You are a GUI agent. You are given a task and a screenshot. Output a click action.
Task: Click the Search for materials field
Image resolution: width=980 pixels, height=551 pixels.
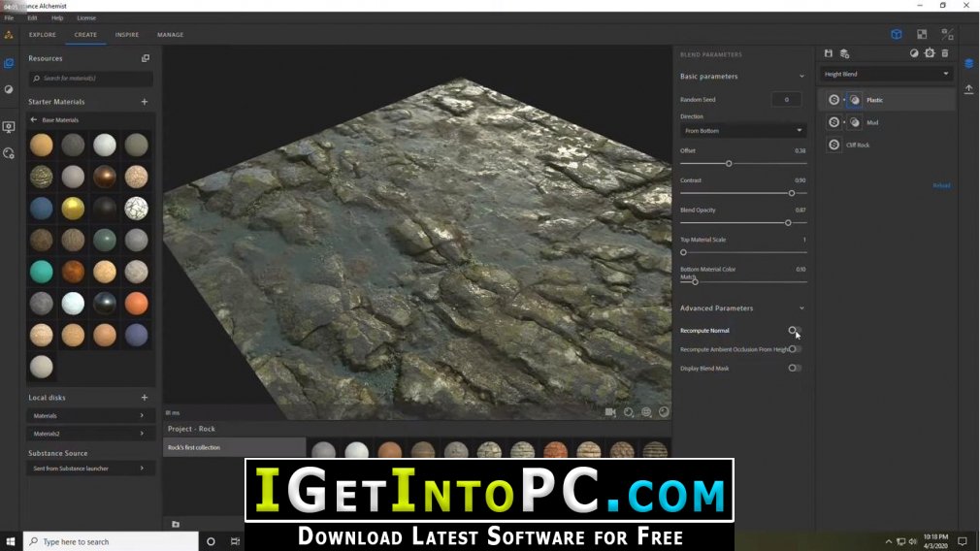coord(90,78)
